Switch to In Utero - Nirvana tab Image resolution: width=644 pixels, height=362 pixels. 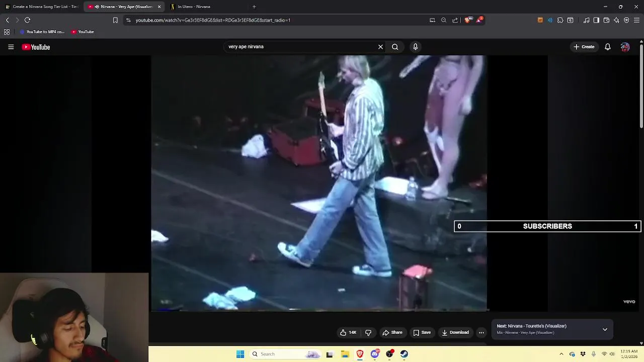[194, 7]
